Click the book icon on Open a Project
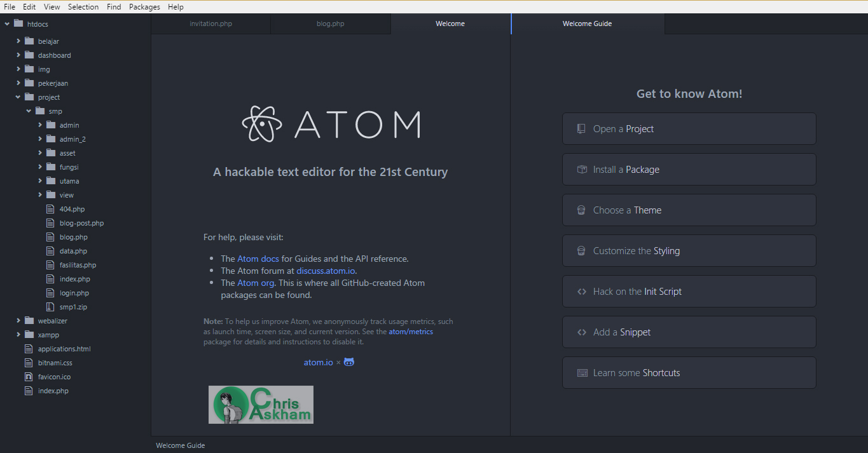This screenshot has width=868, height=453. 581,128
